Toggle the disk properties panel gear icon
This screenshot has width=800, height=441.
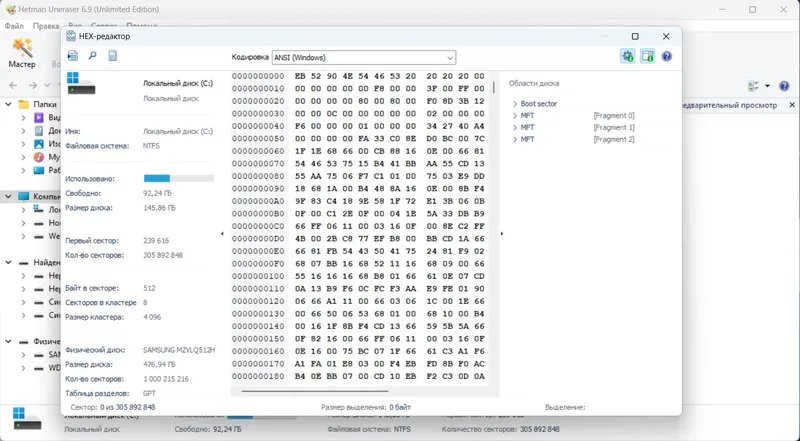(628, 56)
